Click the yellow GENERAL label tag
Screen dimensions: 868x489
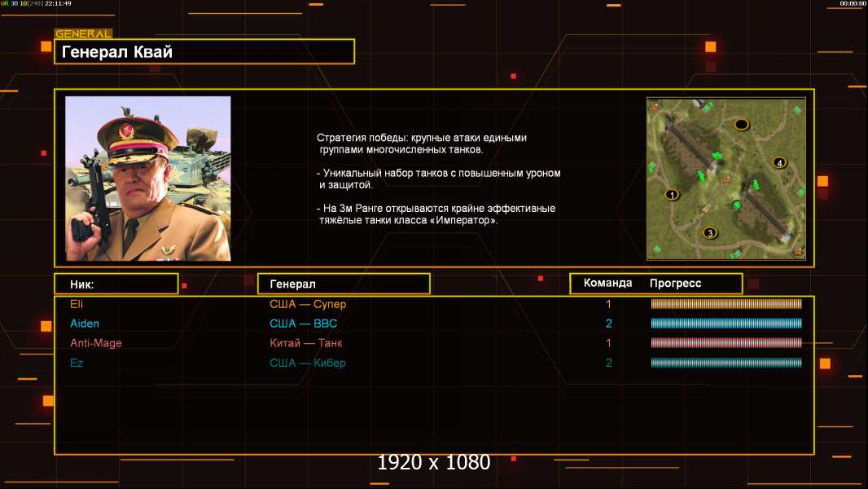(x=83, y=33)
